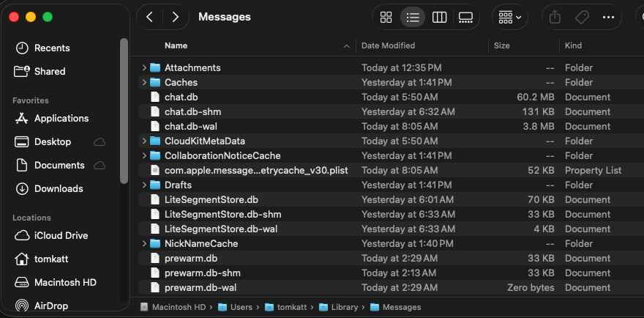644x318 pixels.
Task: Click the 60.2 MB size value
Action: coord(536,97)
